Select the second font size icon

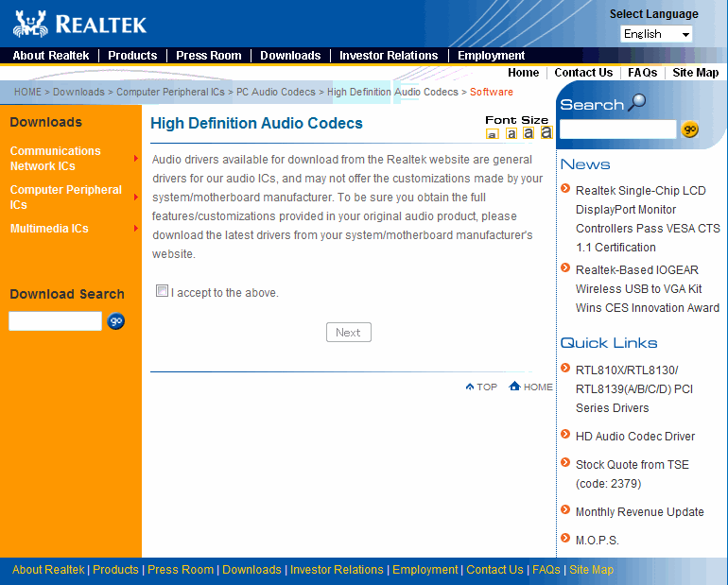pyautogui.click(x=511, y=133)
